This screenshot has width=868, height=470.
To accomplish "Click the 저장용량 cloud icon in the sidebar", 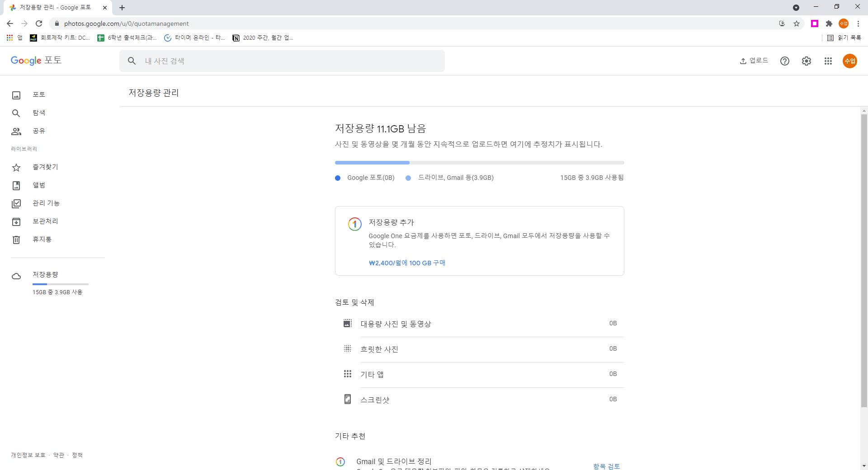I will pyautogui.click(x=16, y=276).
